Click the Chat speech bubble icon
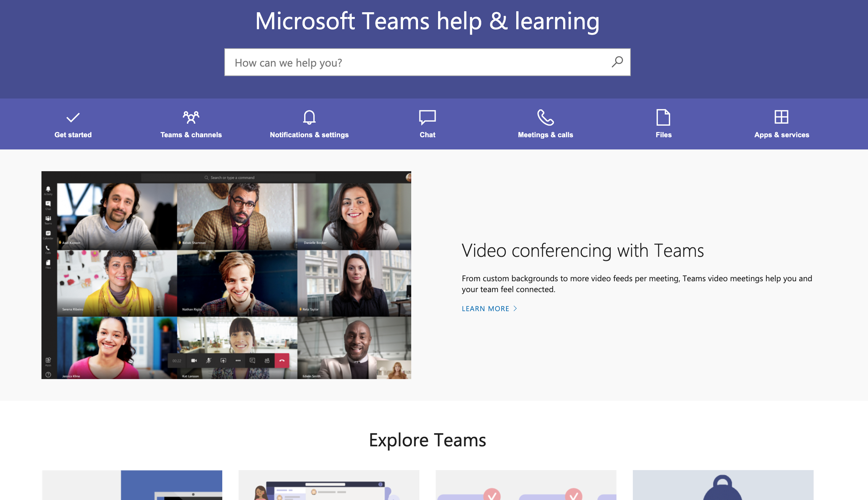868x500 pixels. 427,117
